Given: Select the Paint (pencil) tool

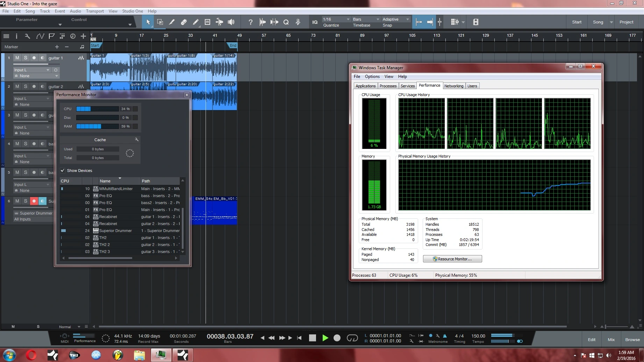Looking at the screenshot, I should tap(195, 22).
